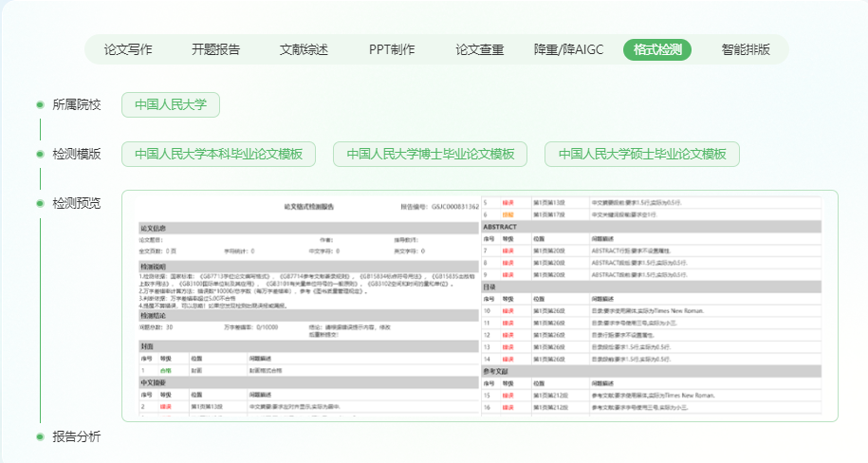Click the 报告分析 step label
The width and height of the screenshot is (868, 463).
pyautogui.click(x=77, y=436)
